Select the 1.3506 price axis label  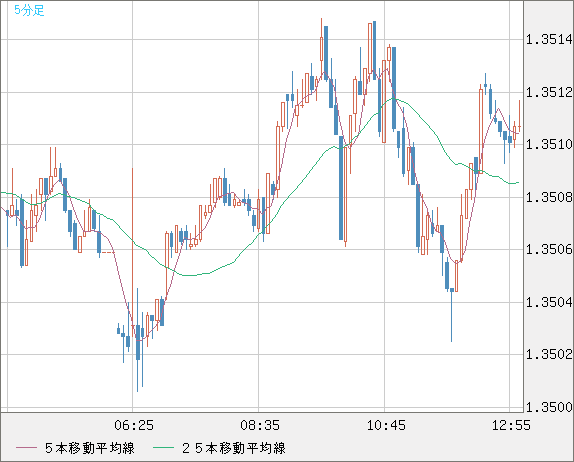coord(549,249)
